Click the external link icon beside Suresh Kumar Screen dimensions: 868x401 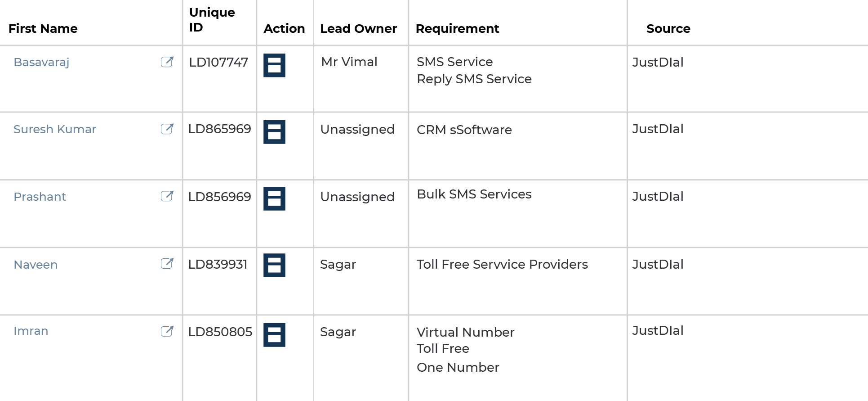pyautogui.click(x=167, y=129)
